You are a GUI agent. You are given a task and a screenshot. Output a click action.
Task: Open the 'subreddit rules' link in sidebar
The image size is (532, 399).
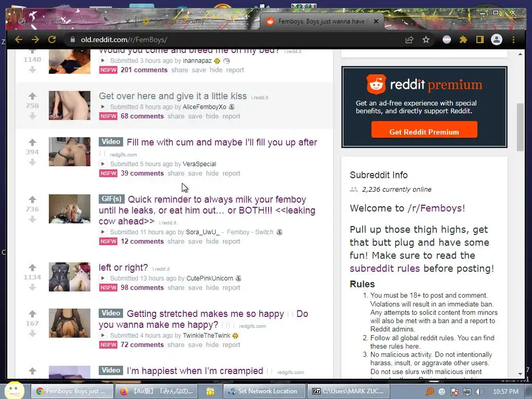pos(385,269)
